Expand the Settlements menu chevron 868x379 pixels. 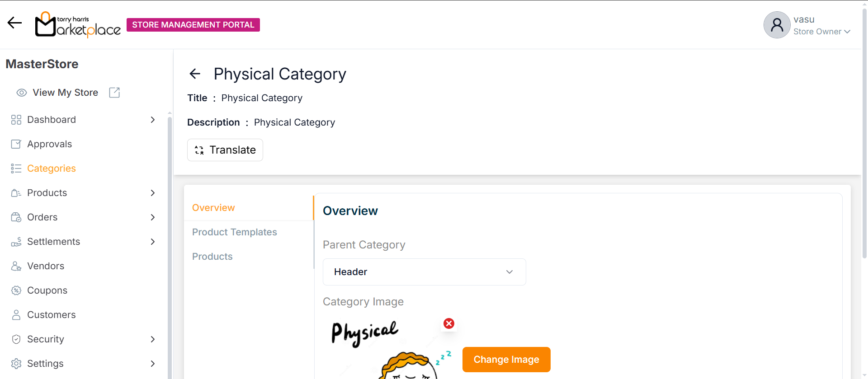click(x=153, y=242)
